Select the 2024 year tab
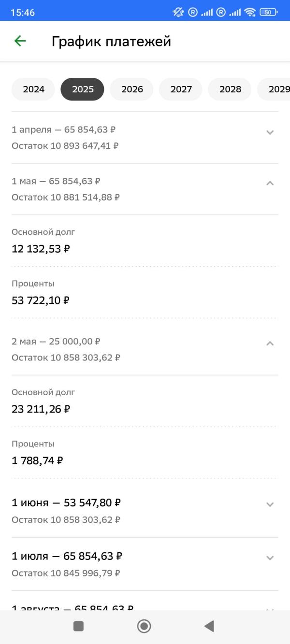Image resolution: width=290 pixels, height=644 pixels. click(x=33, y=89)
